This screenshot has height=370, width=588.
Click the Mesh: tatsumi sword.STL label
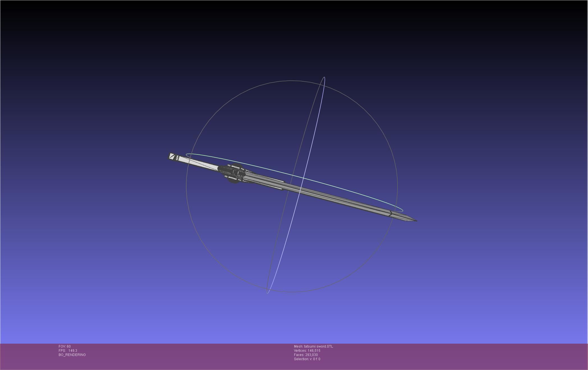click(313, 346)
